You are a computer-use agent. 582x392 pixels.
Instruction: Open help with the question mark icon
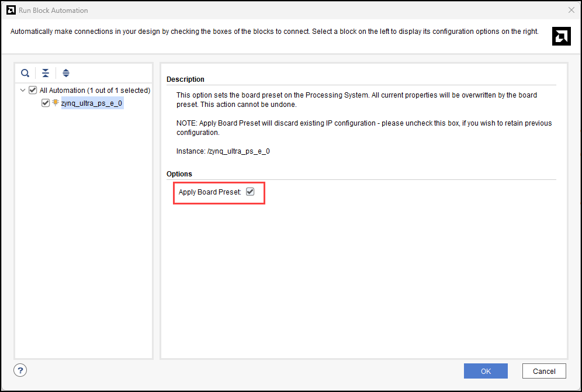click(20, 370)
